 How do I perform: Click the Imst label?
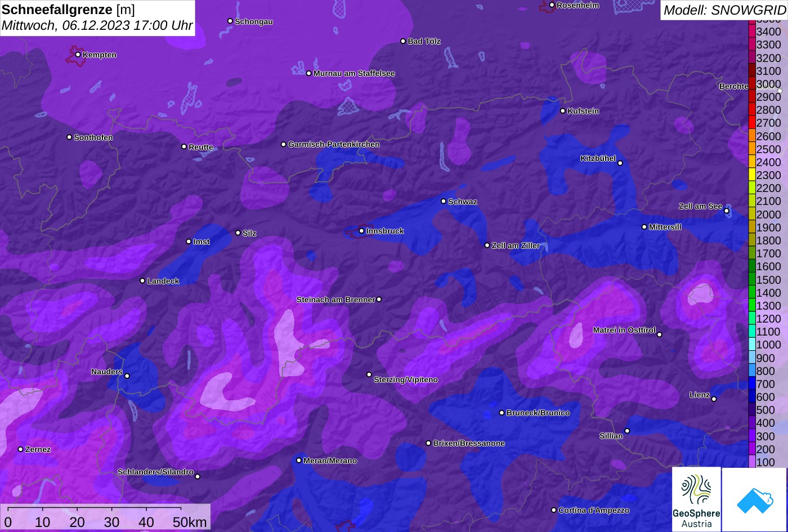tap(202, 242)
